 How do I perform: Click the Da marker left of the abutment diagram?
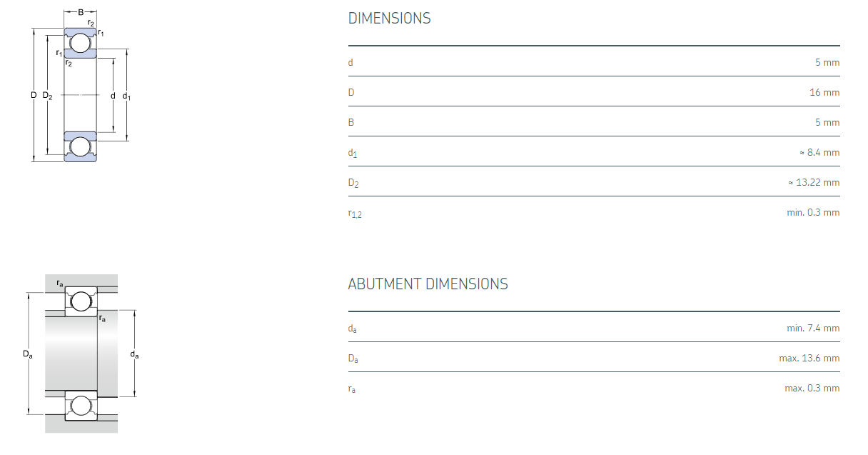(x=27, y=354)
